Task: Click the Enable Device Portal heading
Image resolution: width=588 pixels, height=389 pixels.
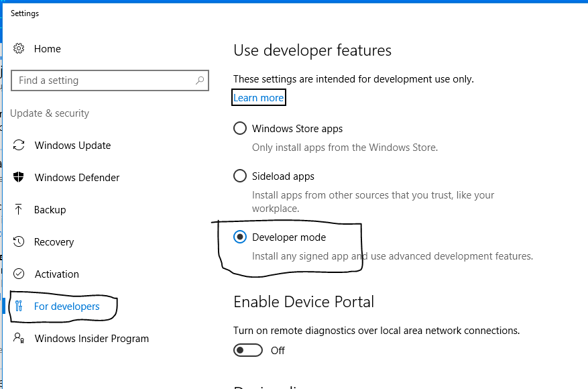Action: pos(304,302)
